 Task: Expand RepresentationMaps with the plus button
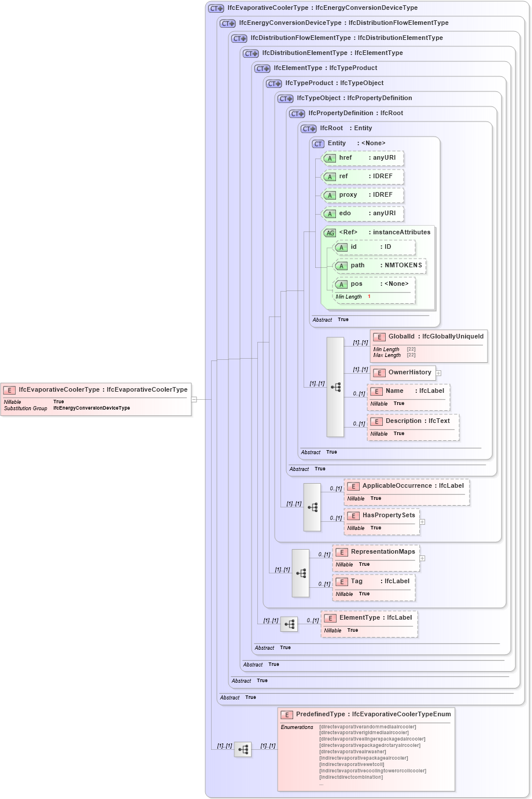(423, 558)
